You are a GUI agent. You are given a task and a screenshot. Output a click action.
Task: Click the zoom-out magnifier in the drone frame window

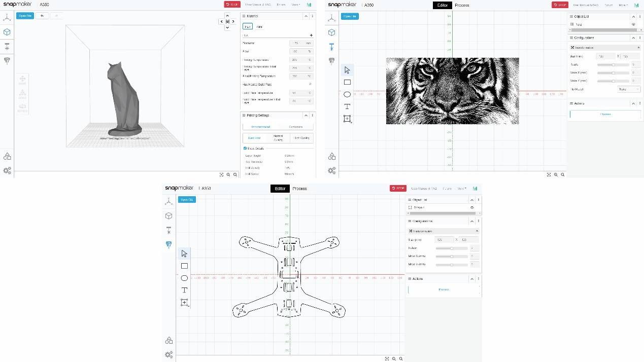point(400,358)
